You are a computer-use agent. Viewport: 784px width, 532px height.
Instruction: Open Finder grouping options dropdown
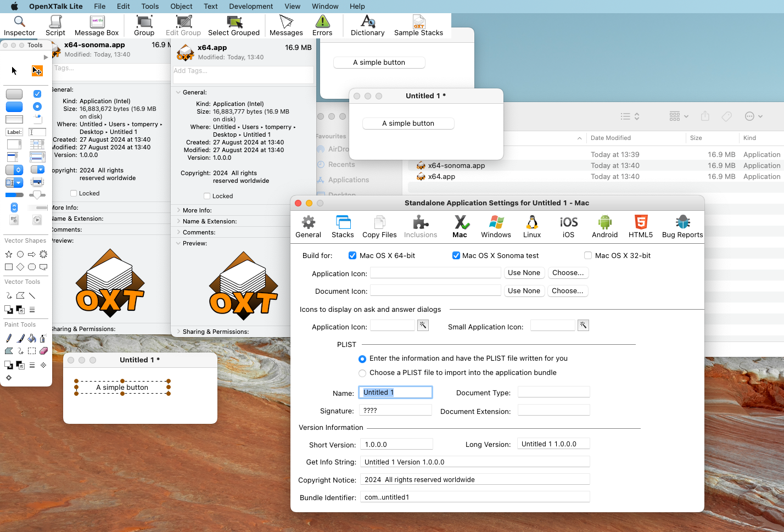679,116
